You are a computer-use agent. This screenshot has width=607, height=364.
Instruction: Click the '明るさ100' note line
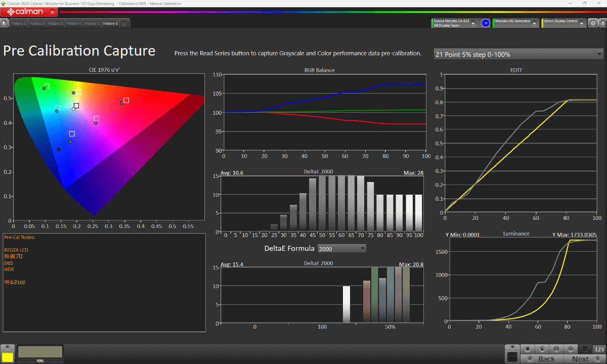tap(15, 282)
